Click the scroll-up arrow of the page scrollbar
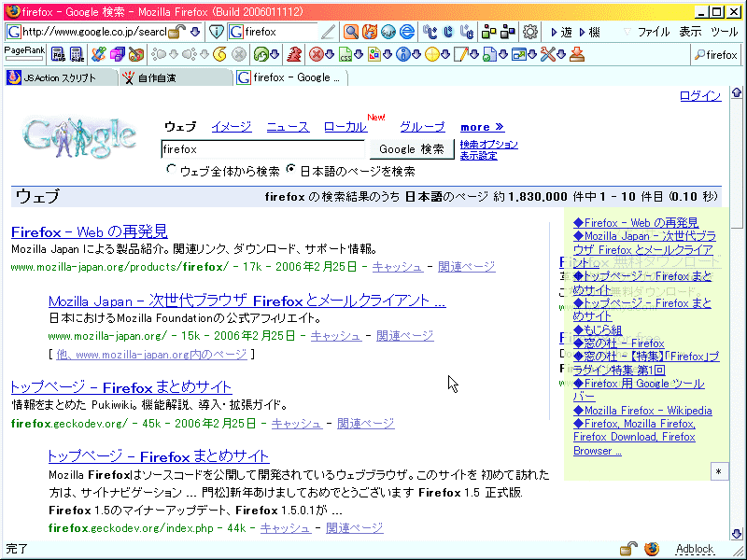 tap(737, 91)
